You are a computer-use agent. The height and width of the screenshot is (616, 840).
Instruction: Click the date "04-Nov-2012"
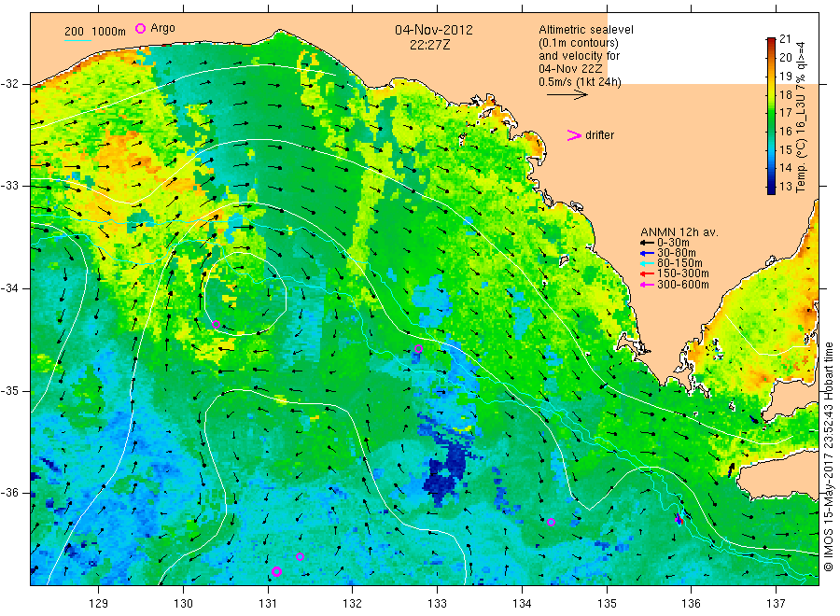pos(434,30)
